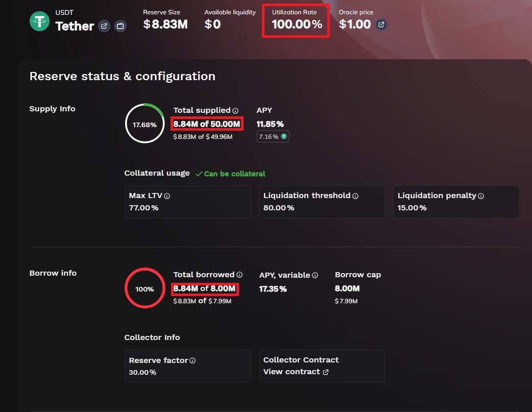The width and height of the screenshot is (532, 412).
Task: Click the red 100% borrow progress ring
Action: click(144, 288)
